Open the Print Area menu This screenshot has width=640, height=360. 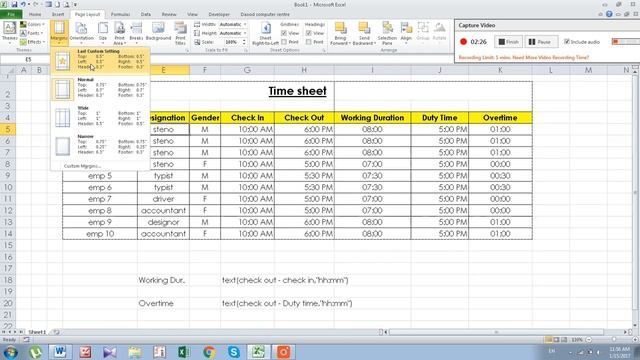point(119,33)
